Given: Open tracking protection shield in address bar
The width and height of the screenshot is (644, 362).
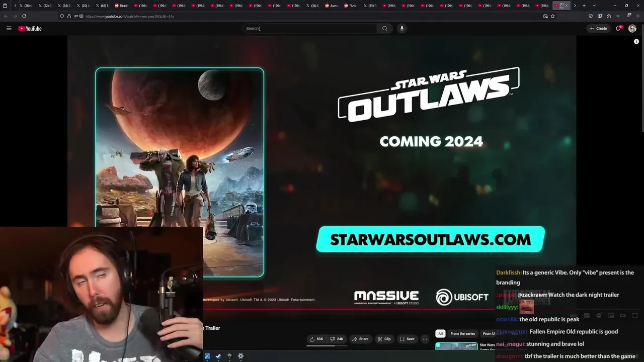Looking at the screenshot, I should (62, 16).
